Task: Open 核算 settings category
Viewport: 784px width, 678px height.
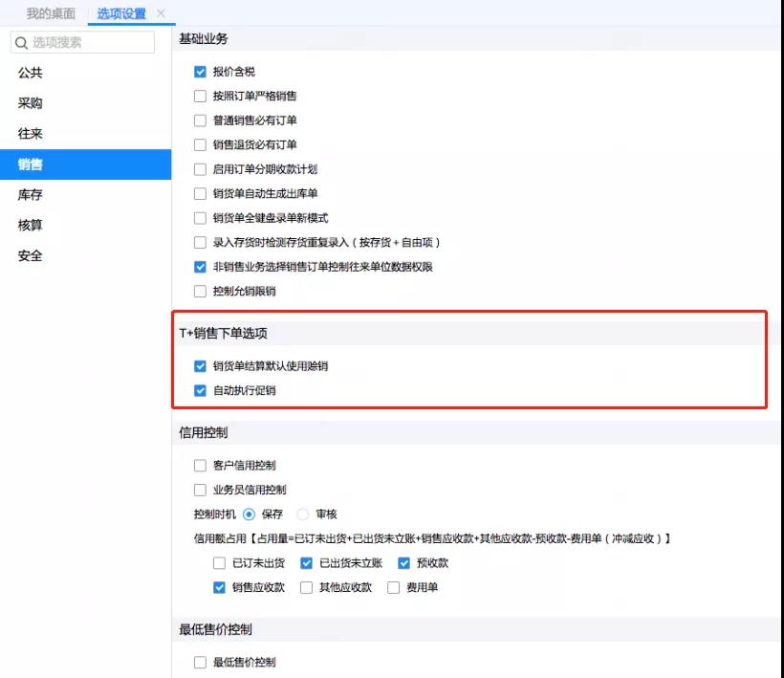Action: [x=31, y=226]
